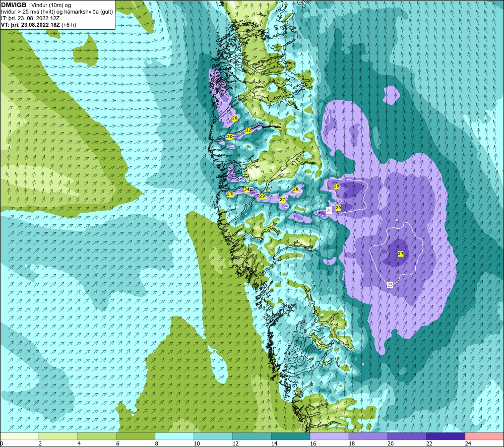Click the 27 label in the dark offshore core
Viewport: 504px width, 447px height.
coord(401,253)
